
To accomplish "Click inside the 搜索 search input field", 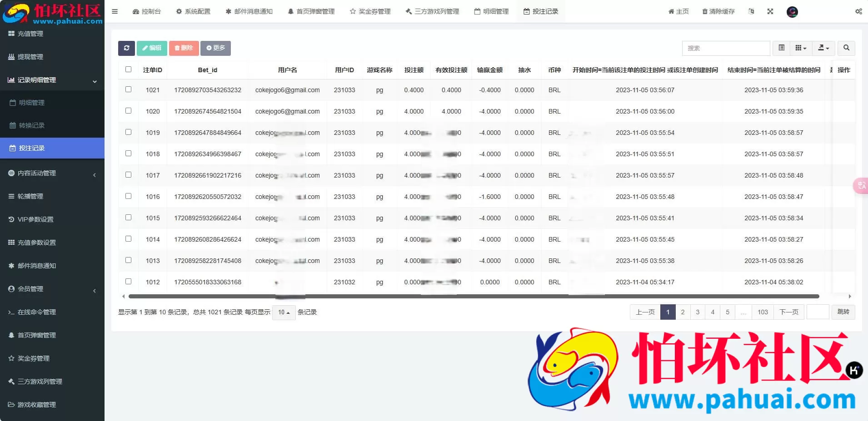I will tap(725, 48).
